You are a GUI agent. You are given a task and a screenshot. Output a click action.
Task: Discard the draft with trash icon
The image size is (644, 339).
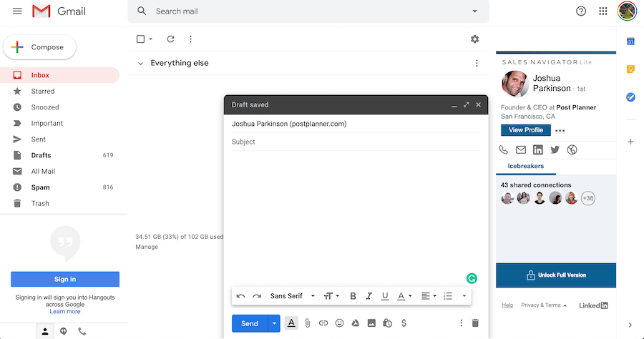(475, 323)
